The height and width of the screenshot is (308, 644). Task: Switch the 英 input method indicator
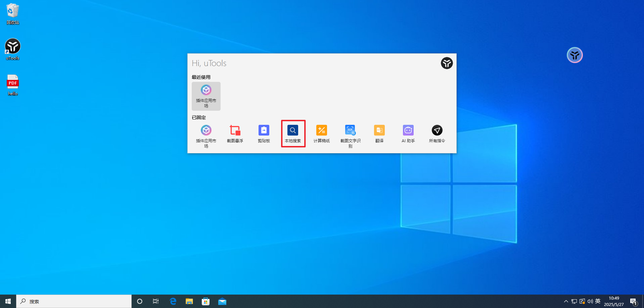click(598, 301)
